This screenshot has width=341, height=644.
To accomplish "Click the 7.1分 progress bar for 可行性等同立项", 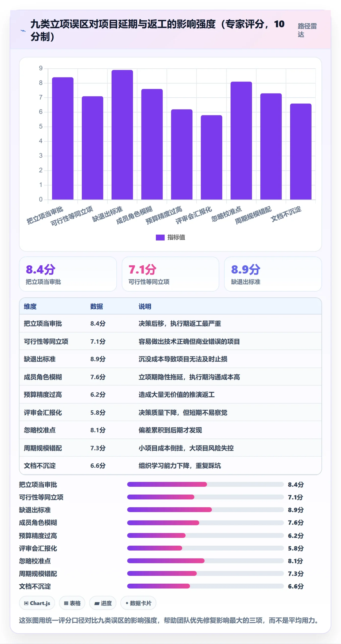I will click(206, 497).
